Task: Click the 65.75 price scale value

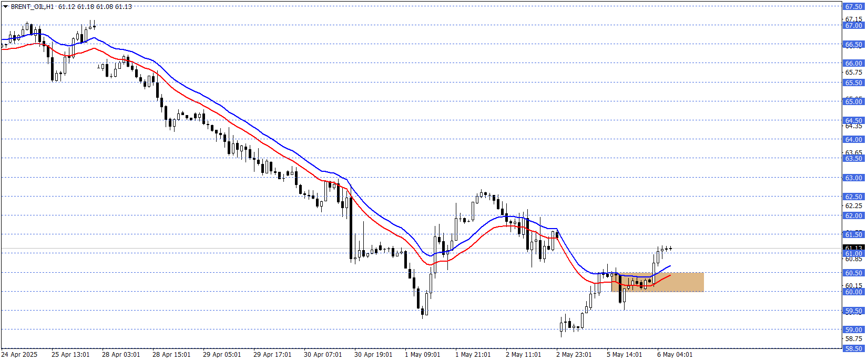Action: 854,73
